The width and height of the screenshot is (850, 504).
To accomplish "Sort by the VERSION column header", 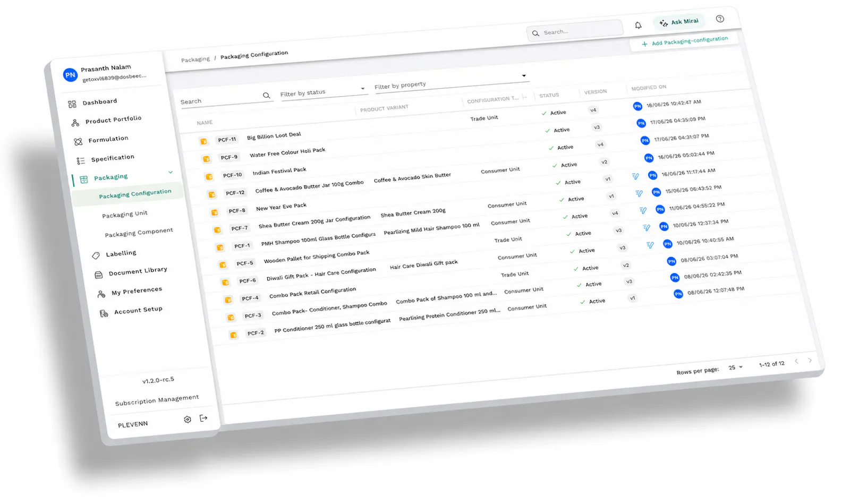I will pyautogui.click(x=595, y=92).
